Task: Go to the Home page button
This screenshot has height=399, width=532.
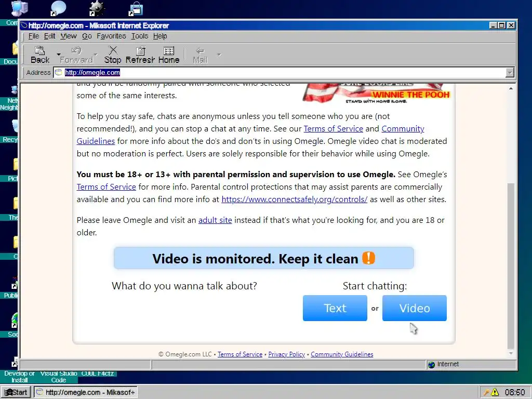Action: [169, 55]
